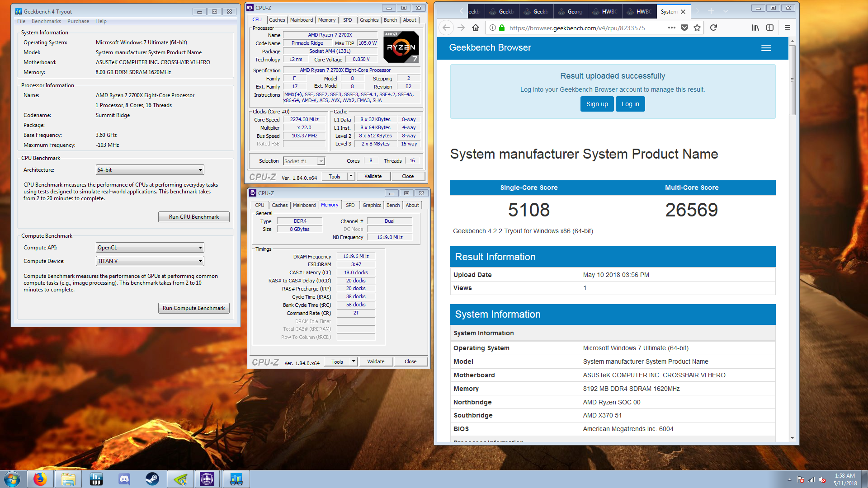Screen dimensions: 868x488
Task: Open Compute API OpenCL dropdown
Action: 150,248
